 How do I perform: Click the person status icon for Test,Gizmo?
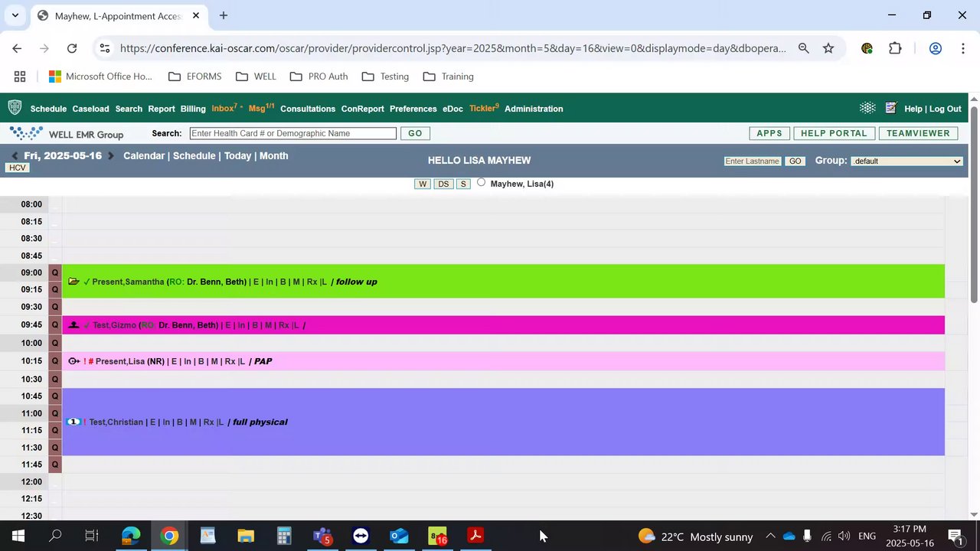coord(73,325)
